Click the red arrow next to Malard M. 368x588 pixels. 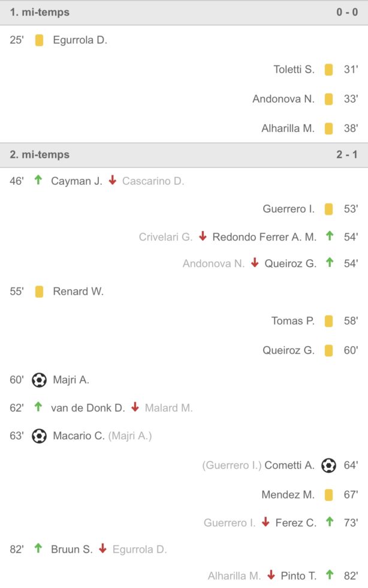click(135, 407)
